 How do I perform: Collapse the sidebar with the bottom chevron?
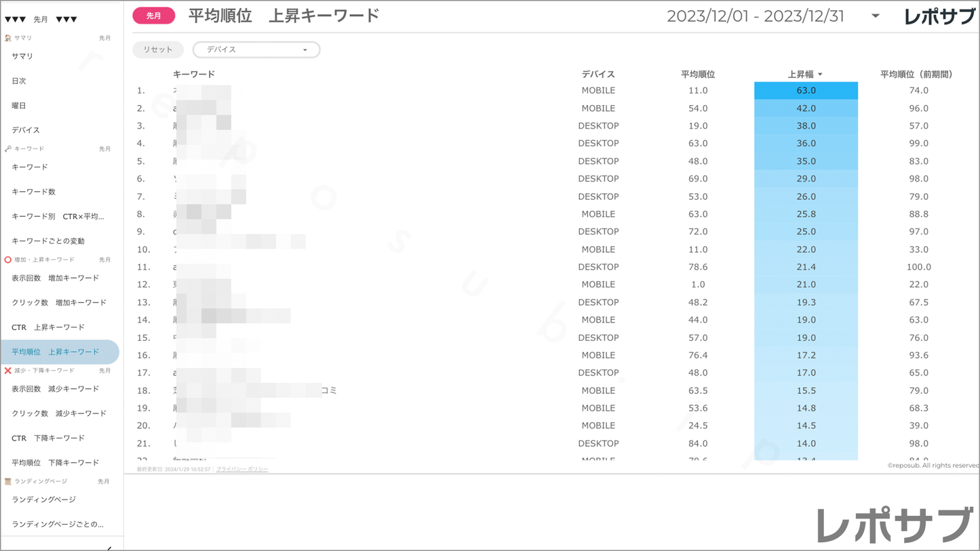[x=109, y=548]
